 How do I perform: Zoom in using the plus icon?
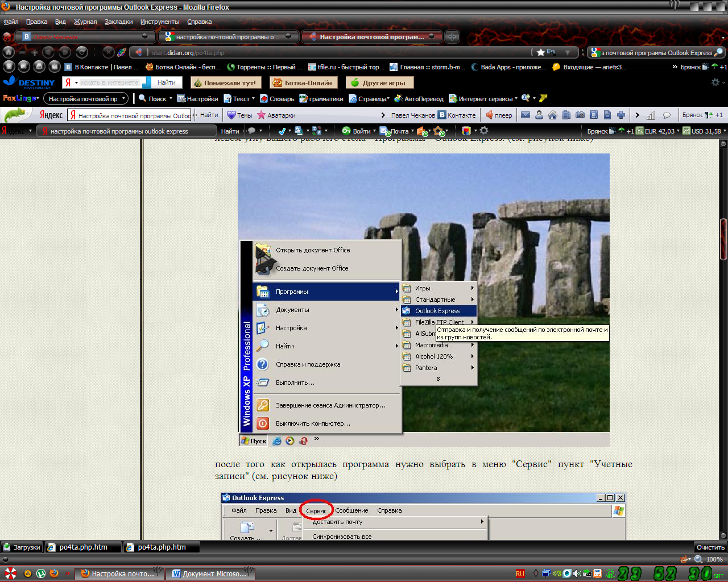point(35,52)
